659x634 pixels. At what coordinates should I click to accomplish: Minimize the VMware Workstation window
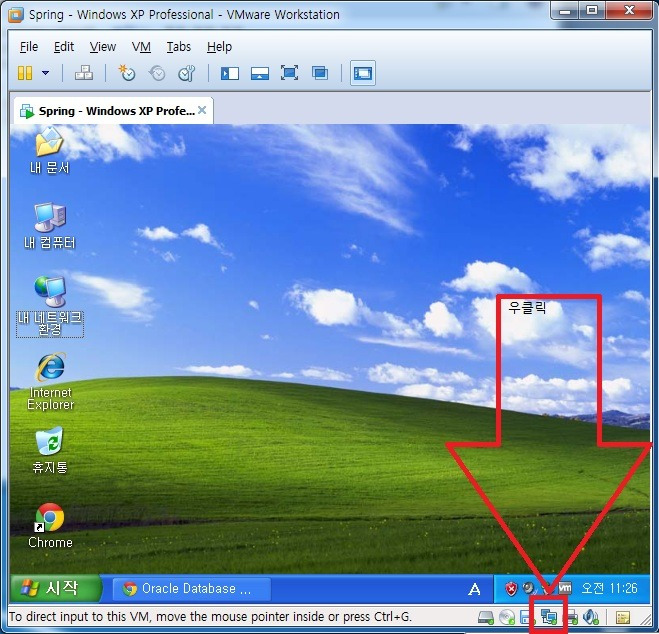click(x=565, y=11)
